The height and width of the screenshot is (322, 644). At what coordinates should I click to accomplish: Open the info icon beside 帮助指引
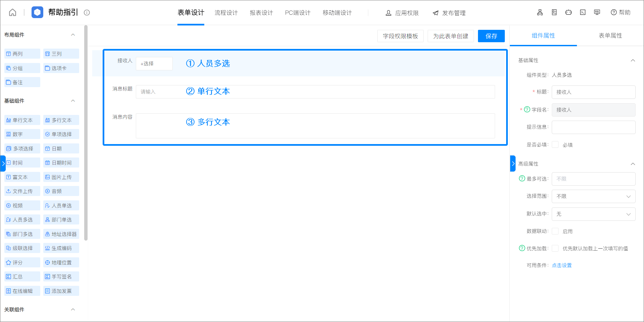87,13
